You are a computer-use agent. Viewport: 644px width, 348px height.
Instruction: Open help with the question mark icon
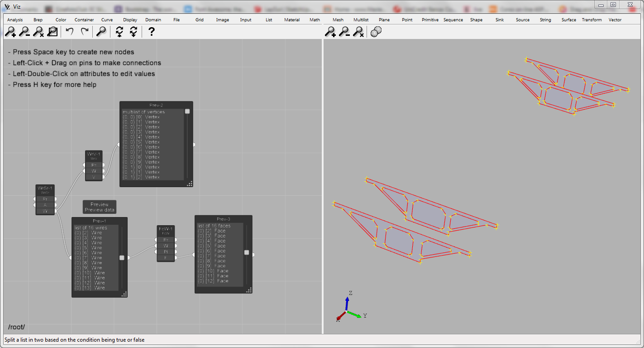[x=152, y=32]
